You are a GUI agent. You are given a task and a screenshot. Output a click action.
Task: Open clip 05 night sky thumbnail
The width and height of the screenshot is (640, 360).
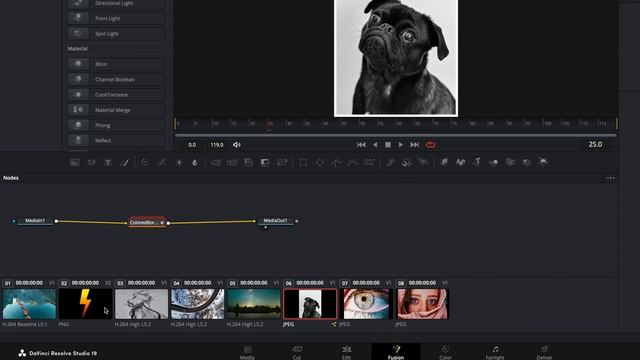(254, 304)
